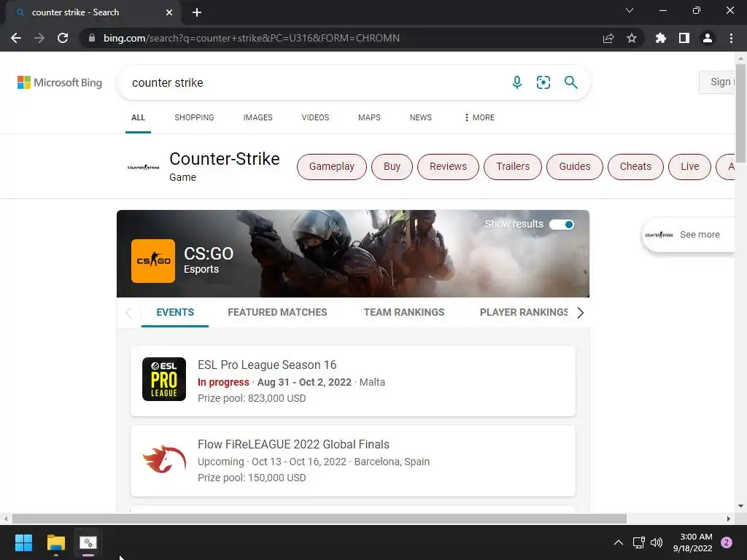Open File Explorer from the taskbar
Image resolution: width=747 pixels, height=560 pixels.
coord(55,542)
